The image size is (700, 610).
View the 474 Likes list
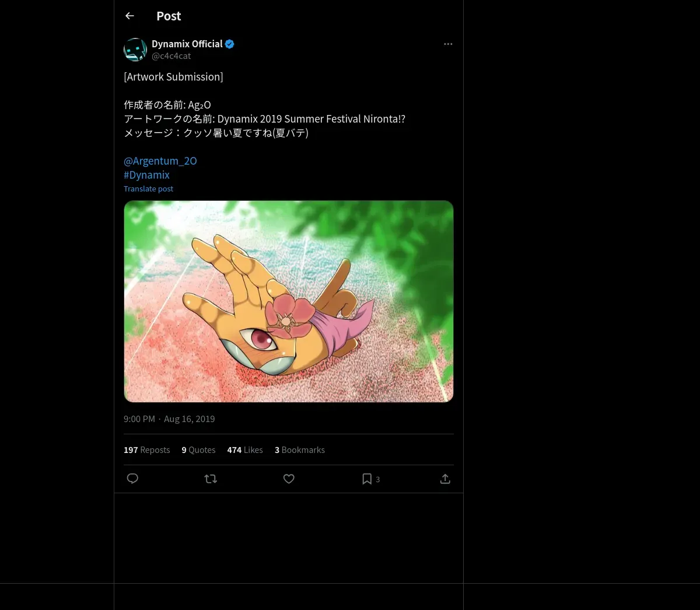click(x=245, y=450)
